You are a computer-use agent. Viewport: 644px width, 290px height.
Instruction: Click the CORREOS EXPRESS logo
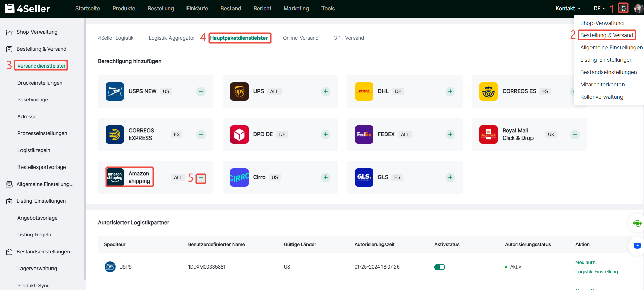(115, 134)
